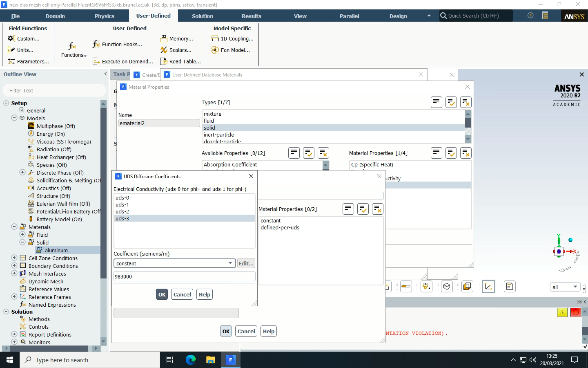Screen dimensions: 588x368
Task: Open the Fan Model dialog
Action: pyautogui.click(x=231, y=50)
